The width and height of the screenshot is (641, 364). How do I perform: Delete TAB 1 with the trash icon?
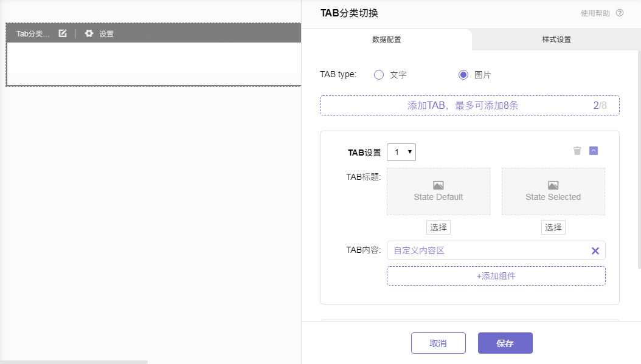(577, 151)
